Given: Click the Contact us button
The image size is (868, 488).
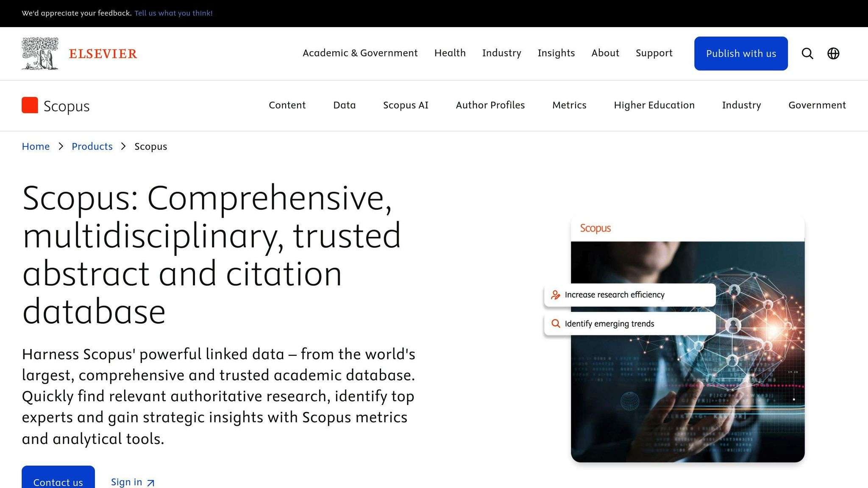Looking at the screenshot, I should 58,482.
